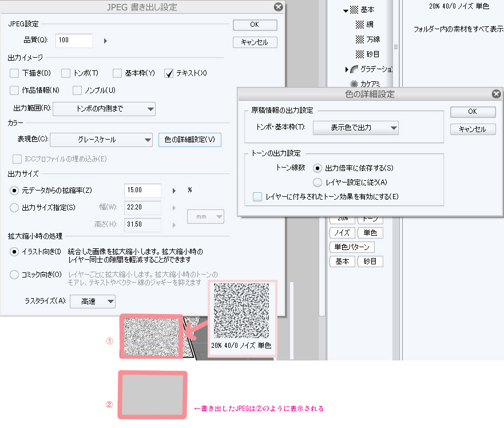Close the JPEG export settings dialog
Viewport: 504px width, 428px height.
[279, 7]
